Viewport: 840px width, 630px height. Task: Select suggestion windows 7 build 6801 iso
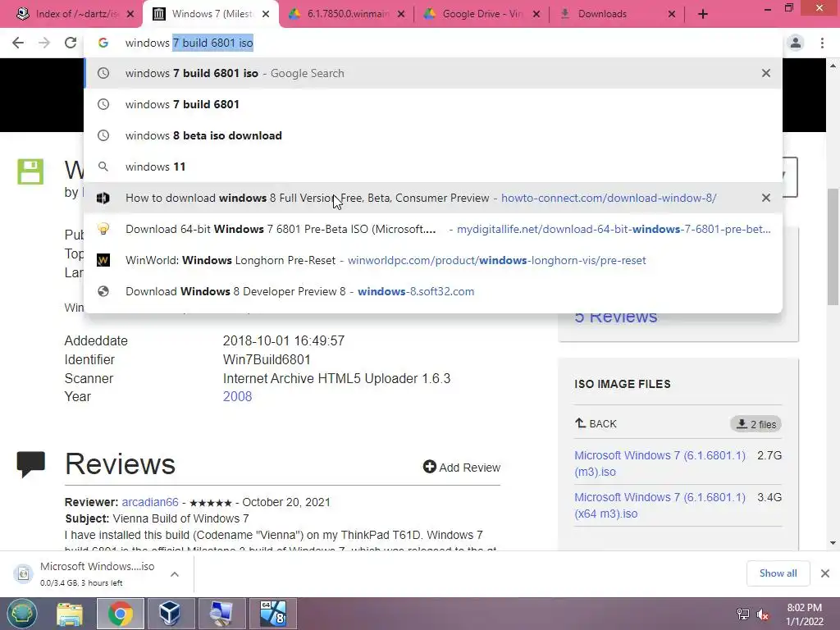[x=433, y=73]
